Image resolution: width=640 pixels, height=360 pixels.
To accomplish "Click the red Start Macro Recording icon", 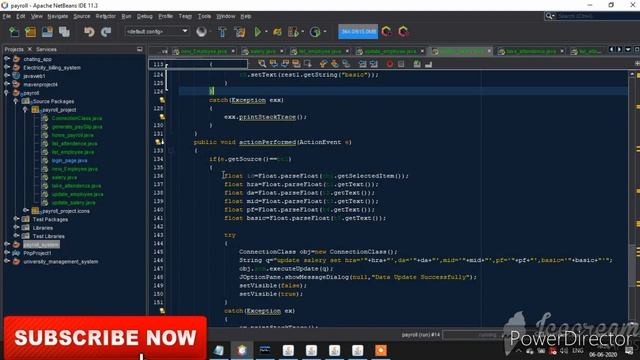I will pos(390,64).
